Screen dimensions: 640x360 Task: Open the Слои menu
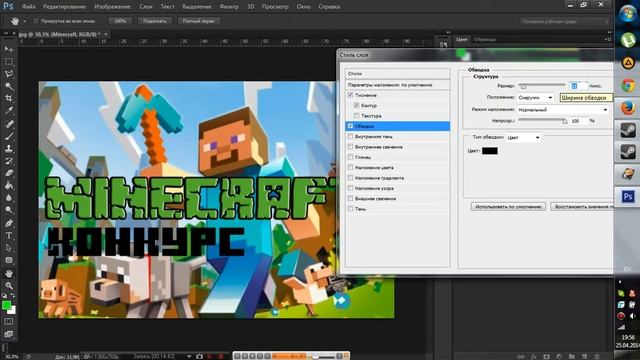point(146,7)
